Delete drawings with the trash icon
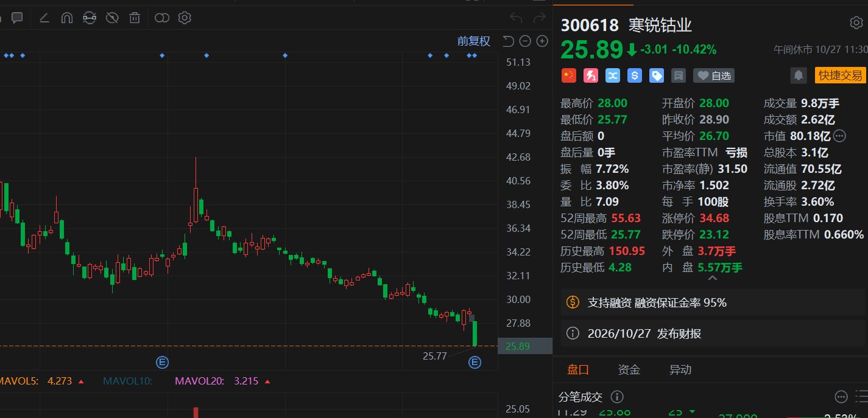This screenshot has width=868, height=418. click(x=135, y=18)
